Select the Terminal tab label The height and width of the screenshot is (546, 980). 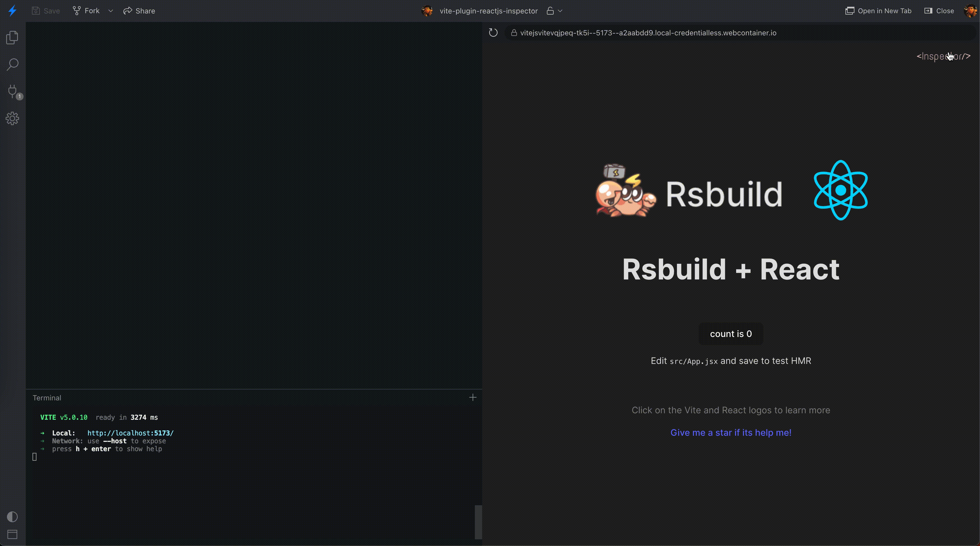pos(47,398)
